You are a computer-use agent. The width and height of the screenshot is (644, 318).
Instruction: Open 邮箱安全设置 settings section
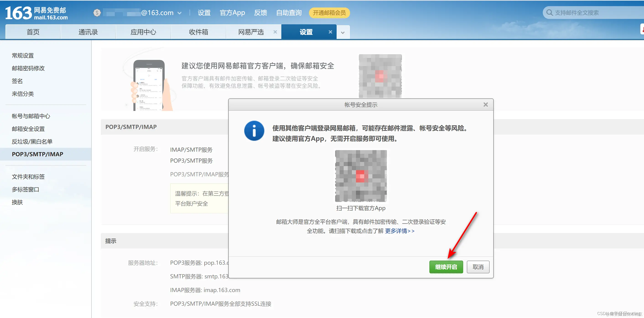tap(28, 129)
